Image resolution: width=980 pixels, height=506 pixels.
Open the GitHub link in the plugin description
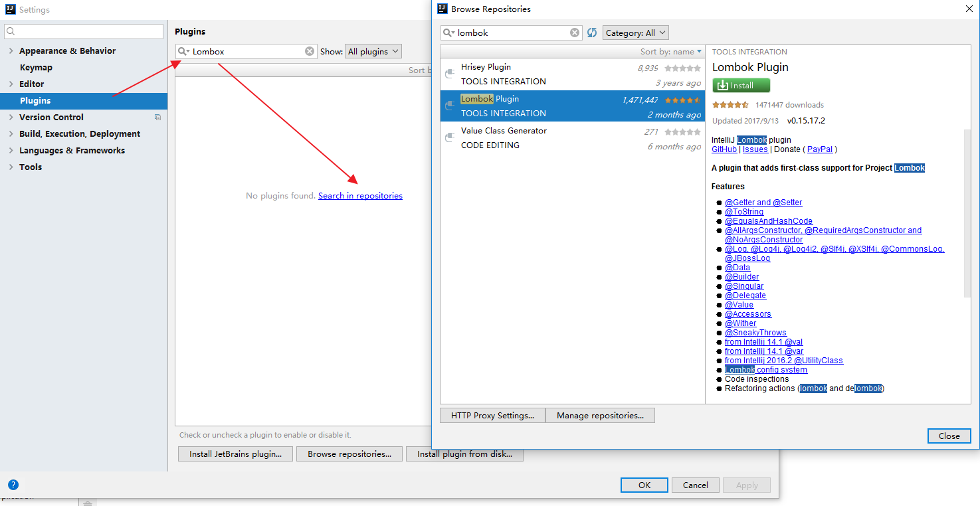tap(724, 149)
